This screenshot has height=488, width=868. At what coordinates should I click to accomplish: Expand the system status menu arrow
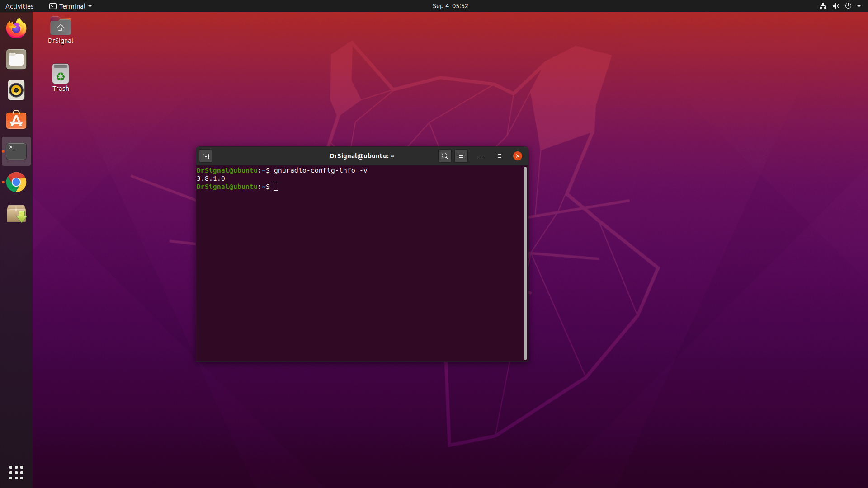(859, 6)
